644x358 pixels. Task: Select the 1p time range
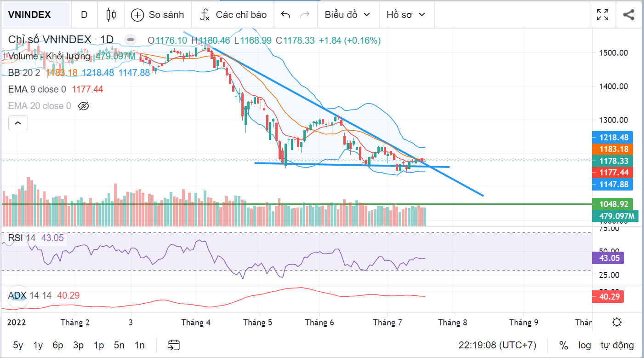pos(98,345)
